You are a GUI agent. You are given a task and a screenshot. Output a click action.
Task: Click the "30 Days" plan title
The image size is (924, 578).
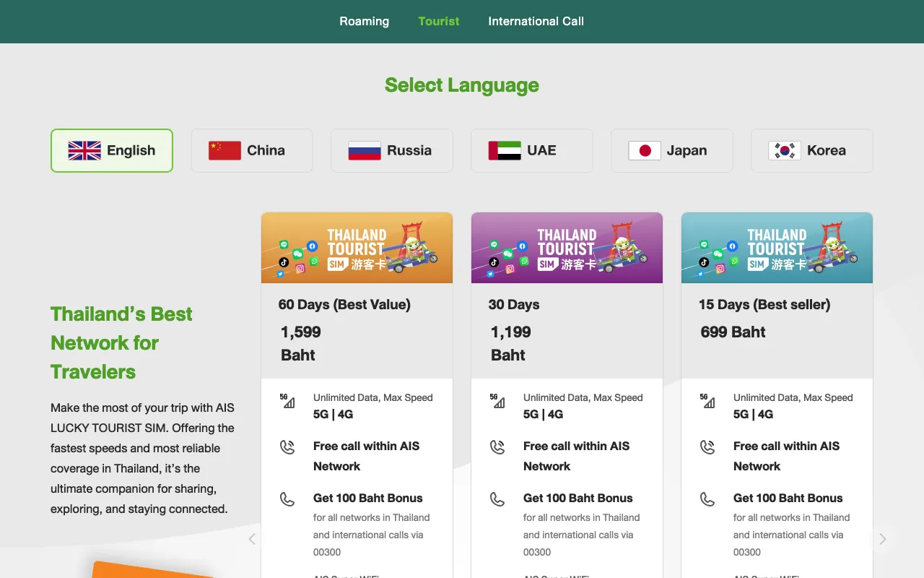514,305
